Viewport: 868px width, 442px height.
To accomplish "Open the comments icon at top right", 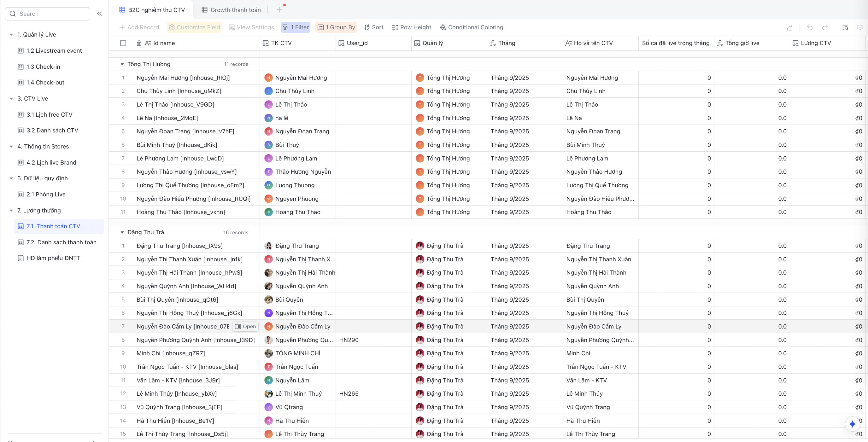I will pyautogui.click(x=860, y=27).
